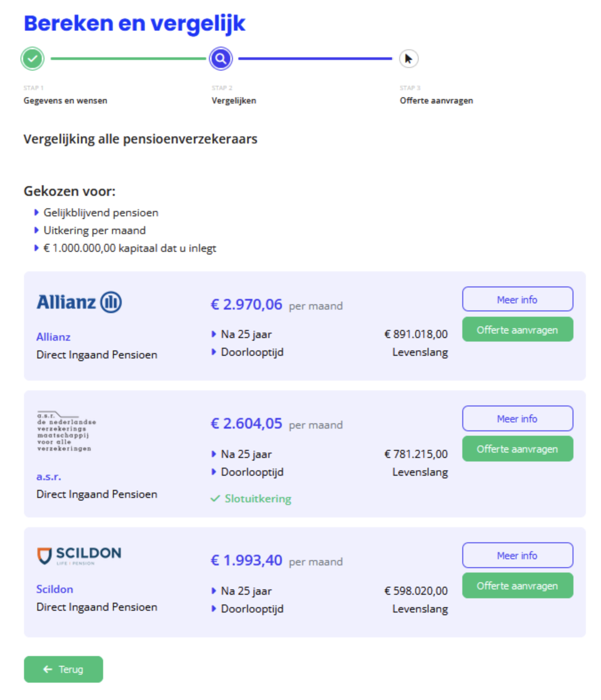Go to the Offerte aanvragen step label
Image resolution: width=601 pixels, height=700 pixels.
coord(436,100)
